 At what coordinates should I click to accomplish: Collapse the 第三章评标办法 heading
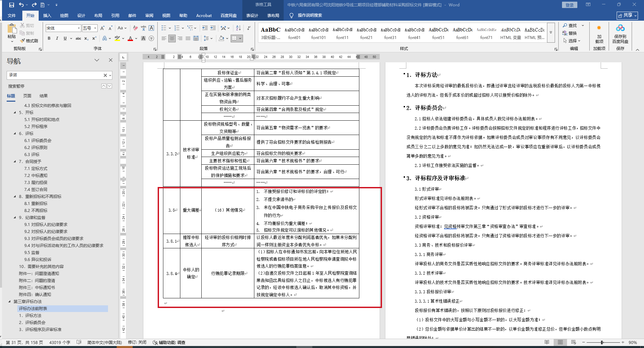(x=9, y=301)
